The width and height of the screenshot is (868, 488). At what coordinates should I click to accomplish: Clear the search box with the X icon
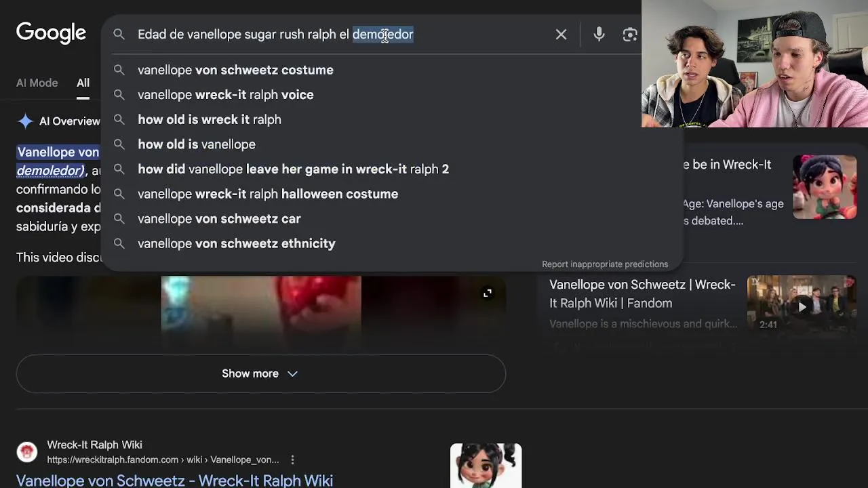pyautogui.click(x=561, y=35)
